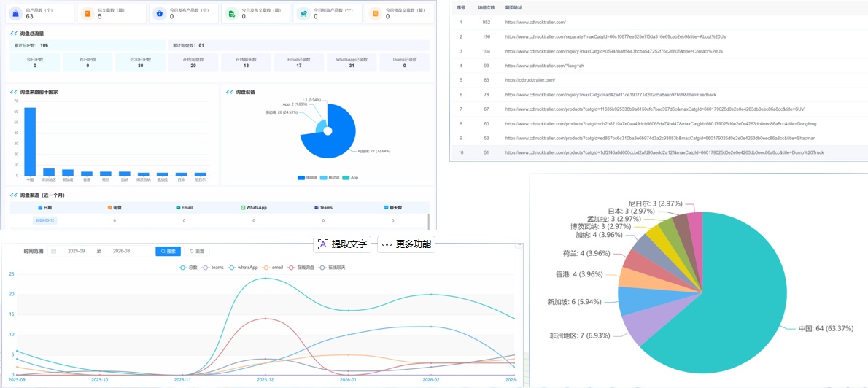
Task: Click the 累计总IP数 value 106
Action: (44, 45)
